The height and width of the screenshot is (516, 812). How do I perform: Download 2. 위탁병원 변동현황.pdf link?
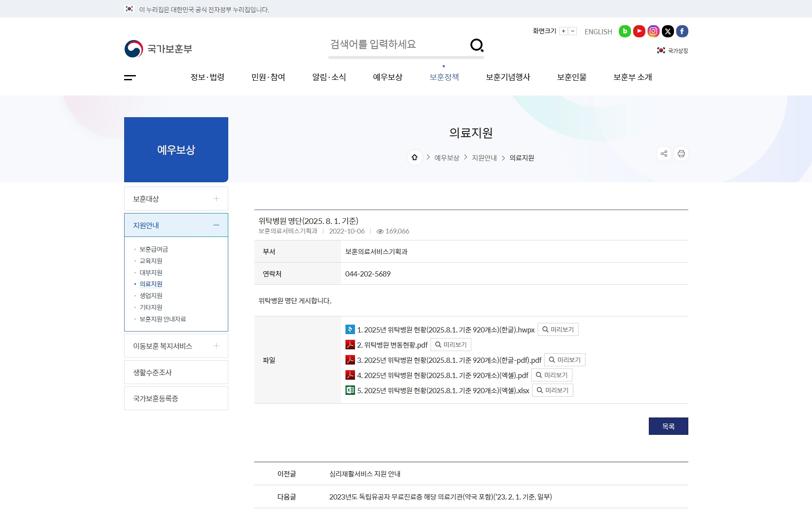(392, 345)
